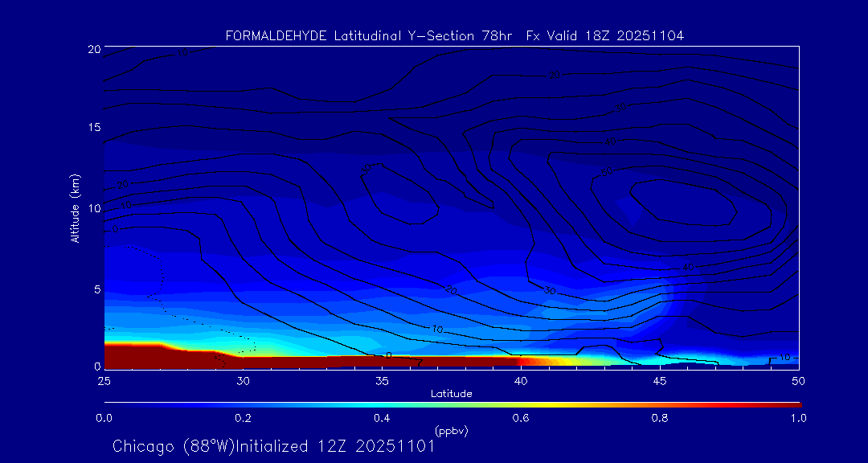The image size is (868, 463).
Task: Click the altitude axis tick label "20"
Action: [x=93, y=48]
